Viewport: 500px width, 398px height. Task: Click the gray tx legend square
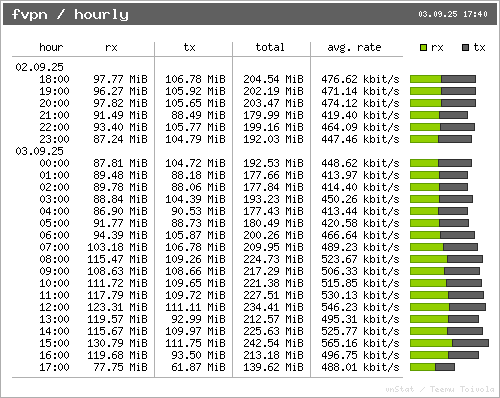(466, 47)
